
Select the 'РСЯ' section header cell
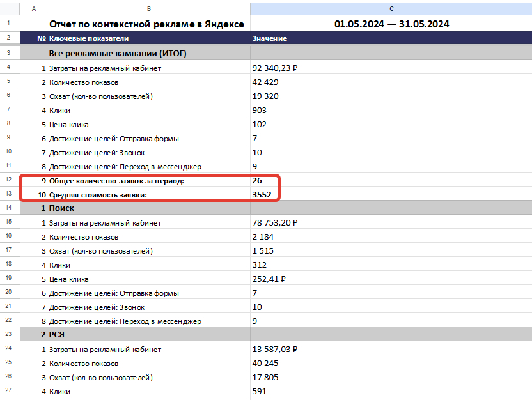pyautogui.click(x=148, y=335)
